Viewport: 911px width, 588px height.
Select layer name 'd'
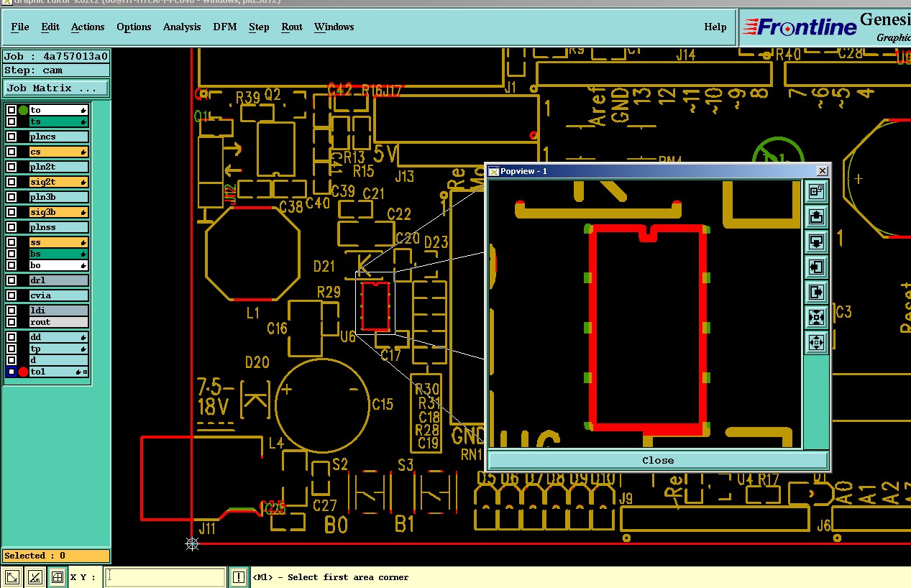point(58,360)
